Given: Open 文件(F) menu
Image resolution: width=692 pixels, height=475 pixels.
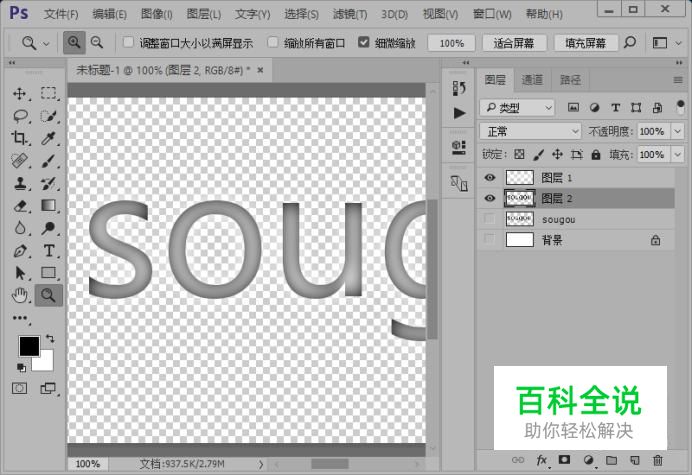Looking at the screenshot, I should [x=61, y=14].
